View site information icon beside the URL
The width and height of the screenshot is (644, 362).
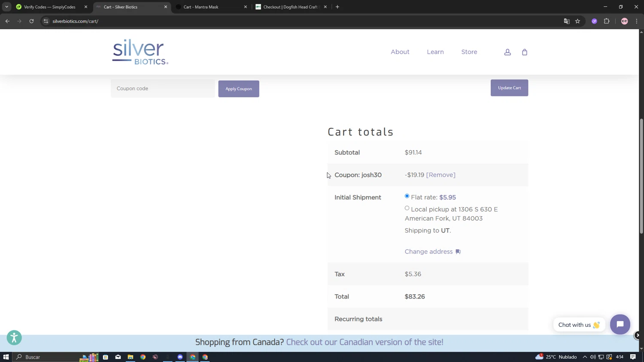tap(46, 21)
